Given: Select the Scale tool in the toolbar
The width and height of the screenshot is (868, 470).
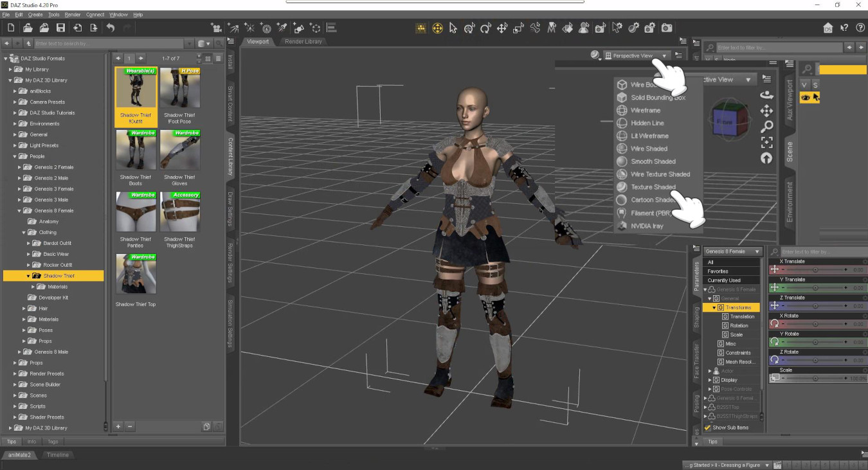Looking at the screenshot, I should coord(517,28).
